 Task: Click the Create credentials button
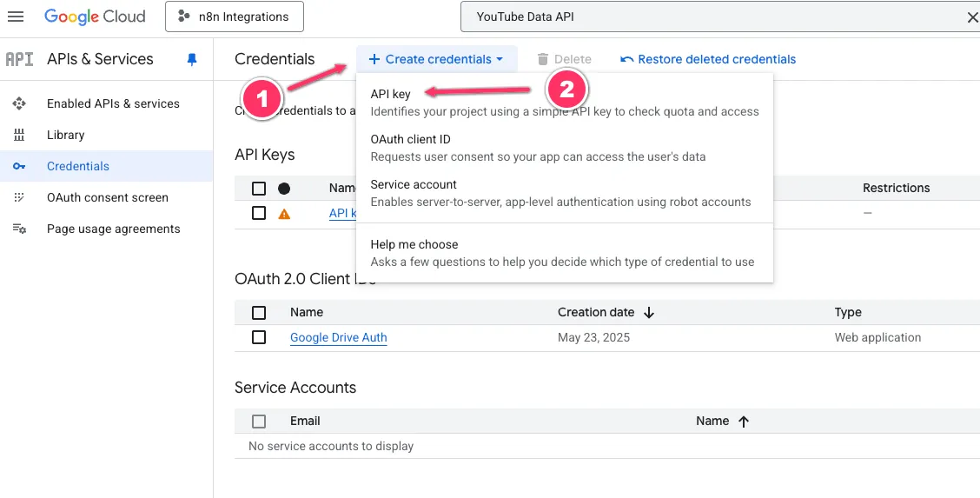pyautogui.click(x=436, y=59)
